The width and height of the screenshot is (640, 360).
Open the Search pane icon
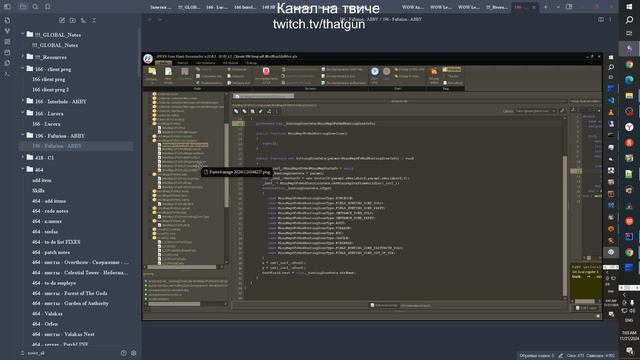point(36,7)
